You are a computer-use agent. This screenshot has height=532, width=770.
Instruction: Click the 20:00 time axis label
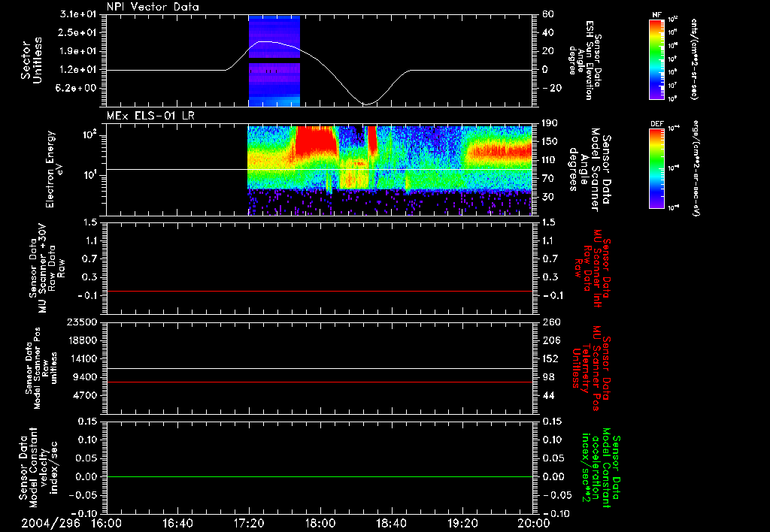(534, 523)
